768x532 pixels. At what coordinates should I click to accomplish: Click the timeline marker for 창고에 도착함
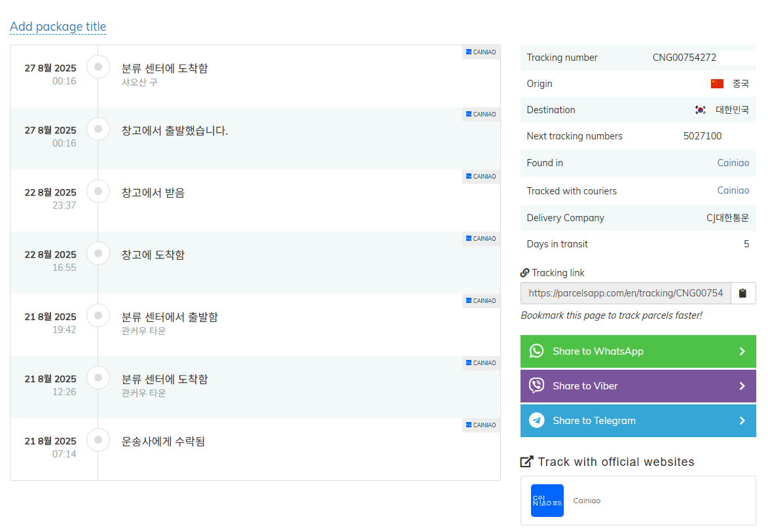[x=98, y=253]
